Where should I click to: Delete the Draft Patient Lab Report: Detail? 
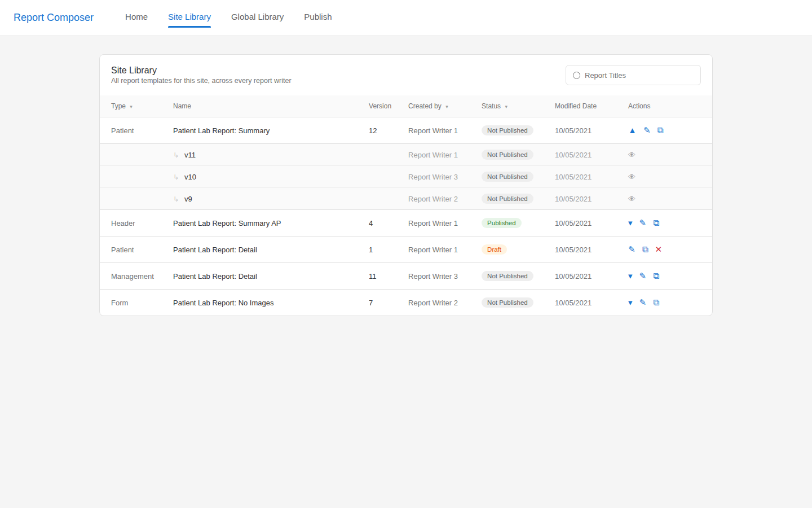[x=658, y=249]
